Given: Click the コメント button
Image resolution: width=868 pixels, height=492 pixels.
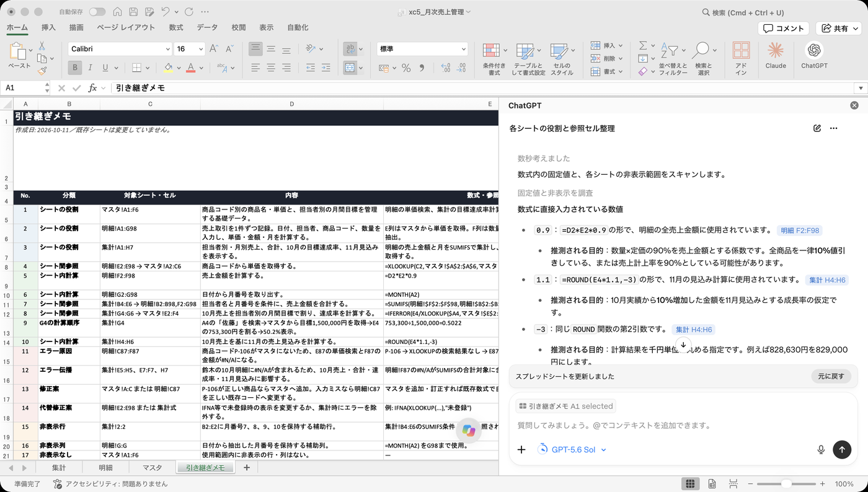Looking at the screenshot, I should pos(784,29).
